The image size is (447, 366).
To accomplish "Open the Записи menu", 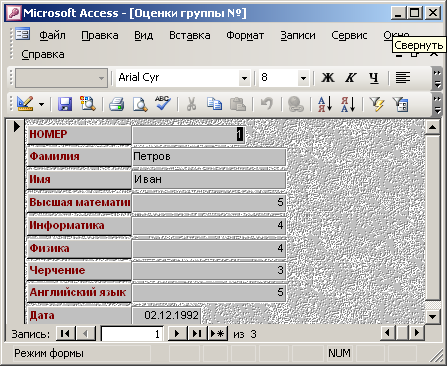I will 298,35.
